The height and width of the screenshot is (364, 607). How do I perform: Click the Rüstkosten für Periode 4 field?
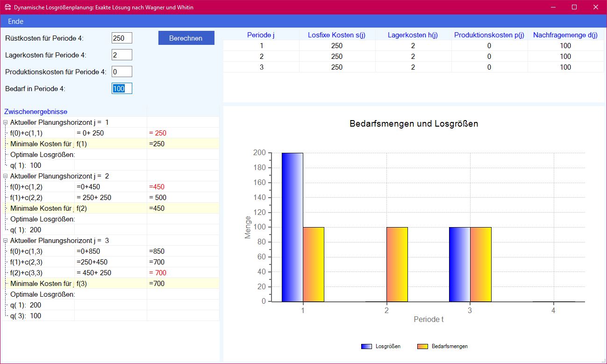121,38
